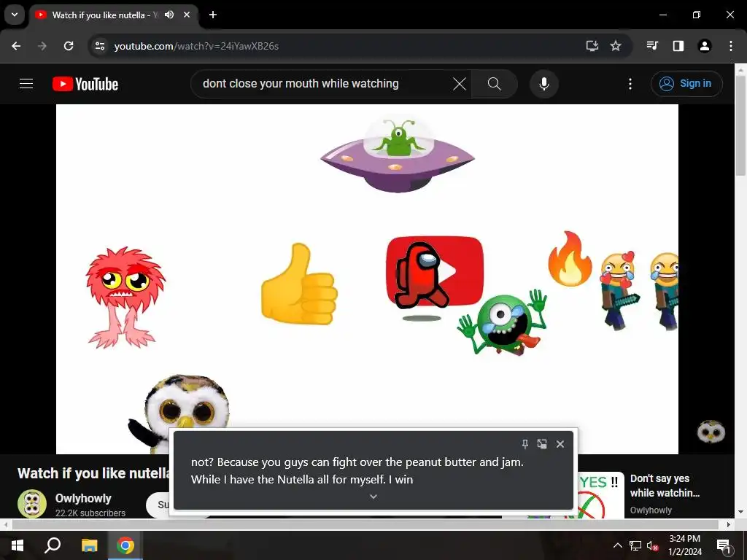This screenshot has height=560, width=747.
Task: Close the YouTube tab
Action: click(x=187, y=15)
